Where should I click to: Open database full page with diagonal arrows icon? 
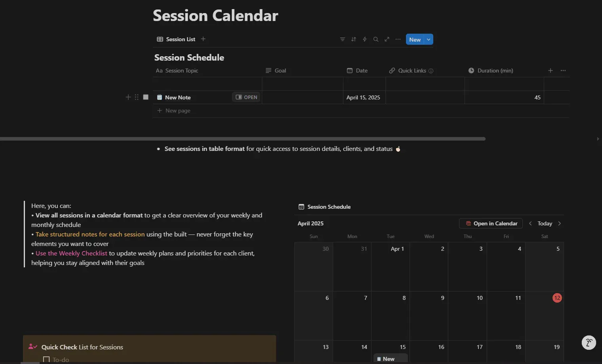pos(387,39)
